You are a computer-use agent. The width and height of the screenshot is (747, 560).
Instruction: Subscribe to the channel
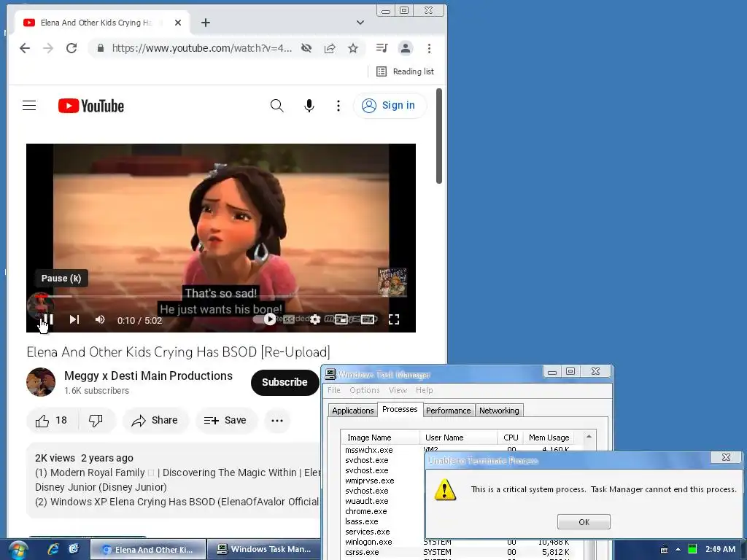pyautogui.click(x=285, y=382)
